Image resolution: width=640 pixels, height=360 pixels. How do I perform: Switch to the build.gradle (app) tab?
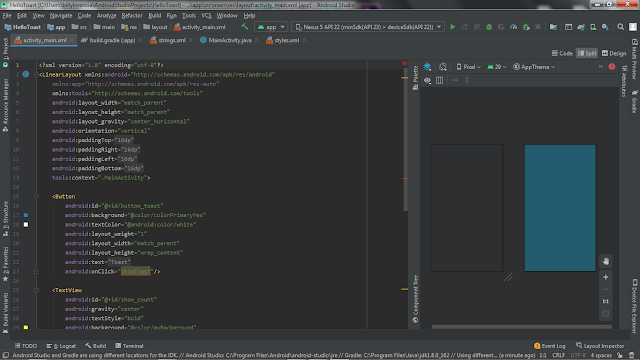[112, 40]
